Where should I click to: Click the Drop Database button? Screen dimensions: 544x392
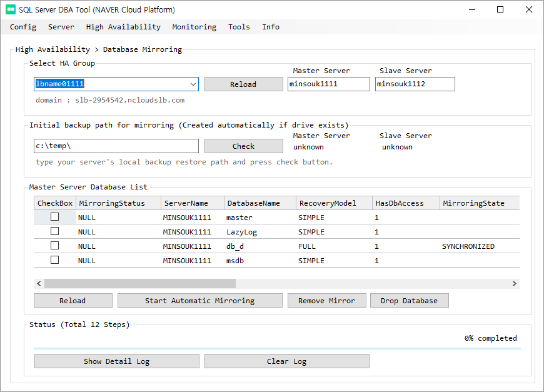[x=410, y=301]
